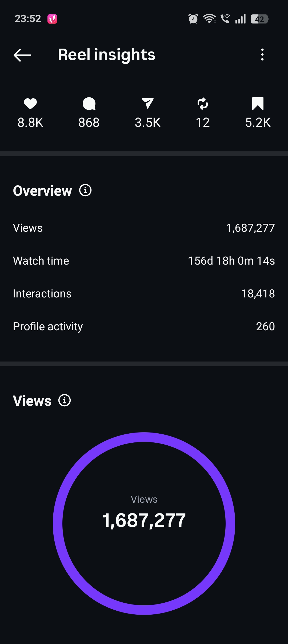Screen dimensions: 288x644
Task: Open the Overview info icon
Action: pyautogui.click(x=85, y=190)
